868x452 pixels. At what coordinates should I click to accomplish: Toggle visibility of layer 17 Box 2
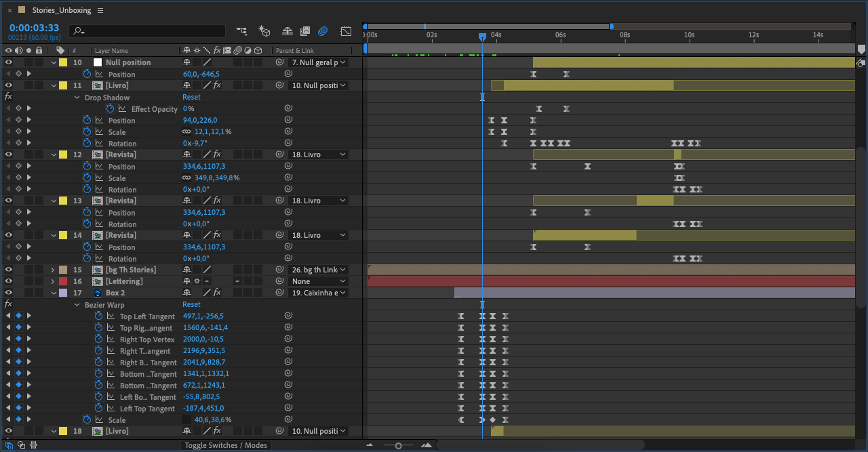pyautogui.click(x=9, y=293)
